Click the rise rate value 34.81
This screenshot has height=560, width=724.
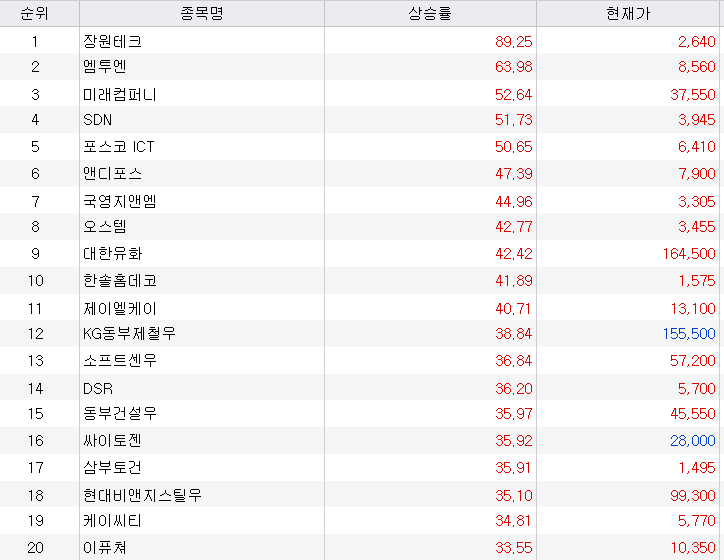tap(513, 520)
